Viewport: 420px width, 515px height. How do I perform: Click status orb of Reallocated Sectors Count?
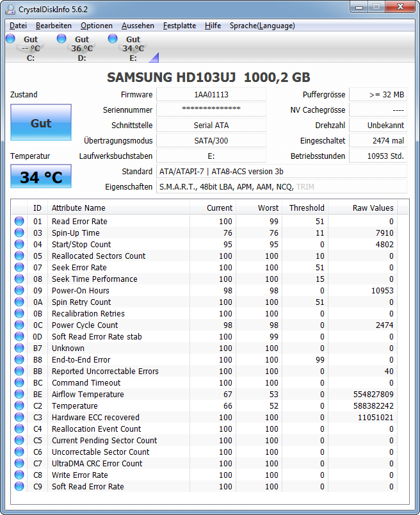[19, 256]
